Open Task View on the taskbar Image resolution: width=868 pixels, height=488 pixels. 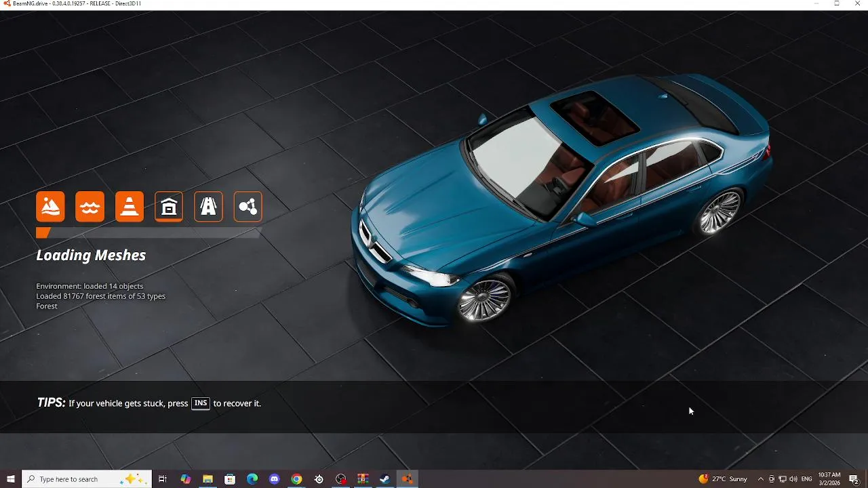click(x=163, y=479)
